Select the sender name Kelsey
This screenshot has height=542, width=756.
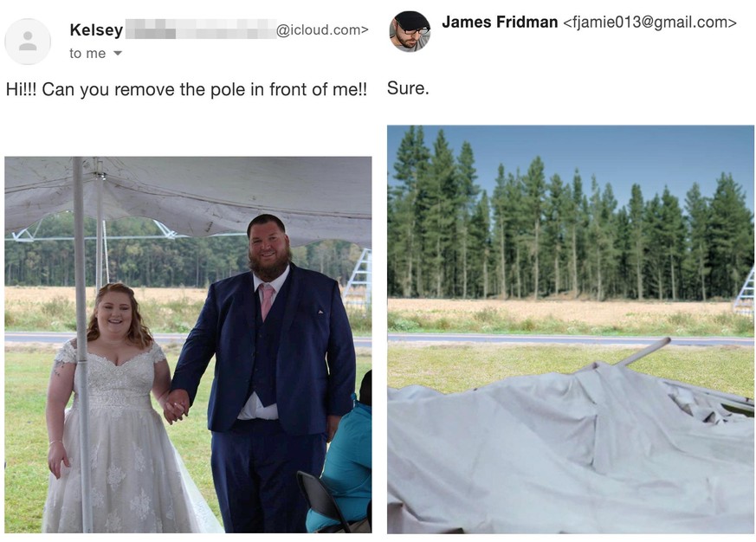(x=96, y=29)
